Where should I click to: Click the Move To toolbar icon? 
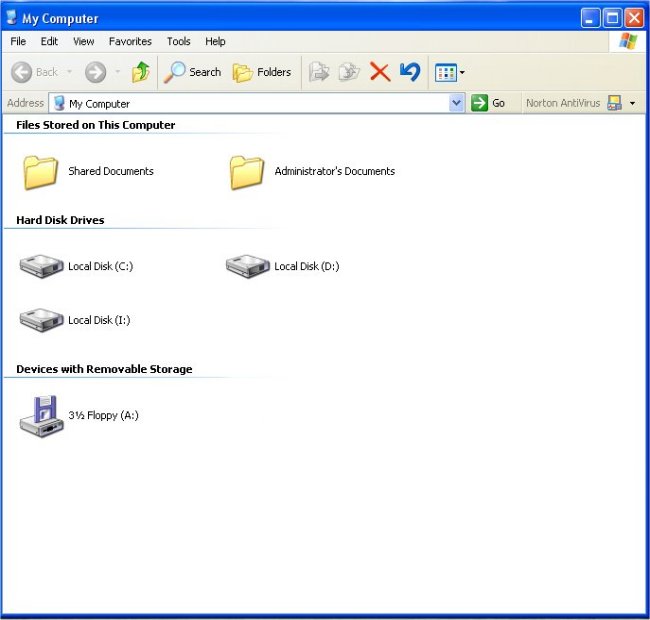click(x=319, y=72)
